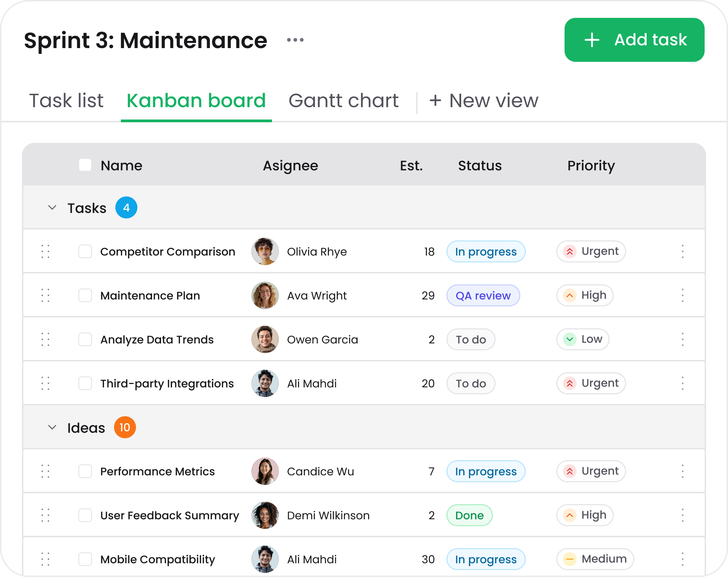Check the checkbox for Analyze Data Trends
728x577 pixels.
tap(85, 339)
